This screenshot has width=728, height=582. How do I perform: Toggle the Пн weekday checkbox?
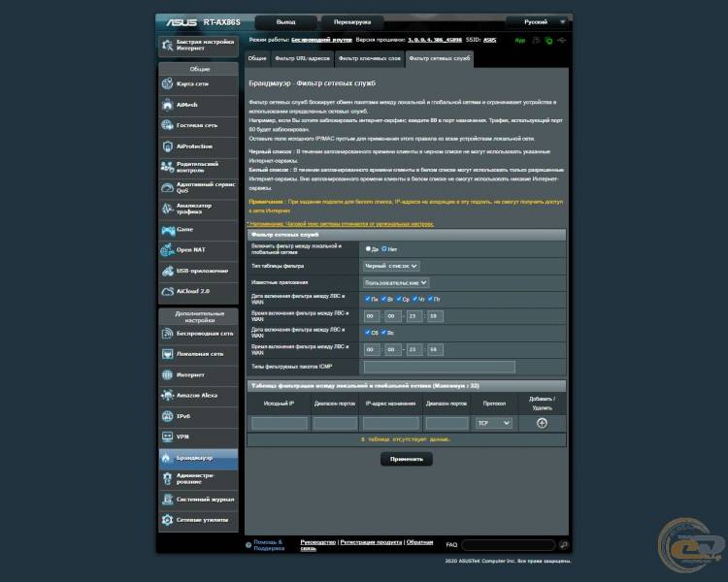click(368, 299)
